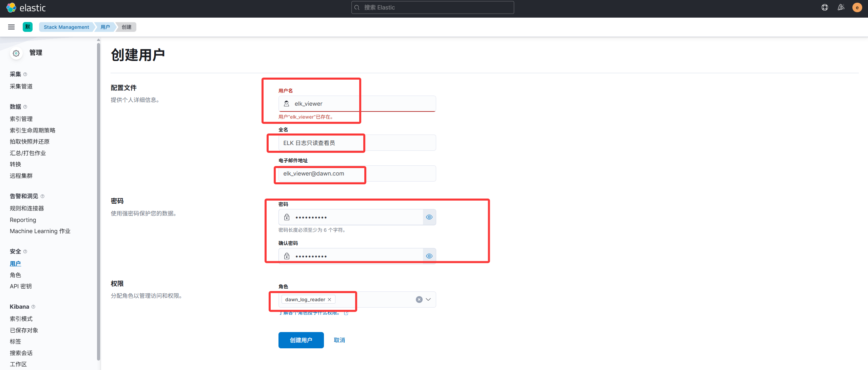Open 采集管道 in sidebar
This screenshot has height=370, width=868.
click(21, 86)
